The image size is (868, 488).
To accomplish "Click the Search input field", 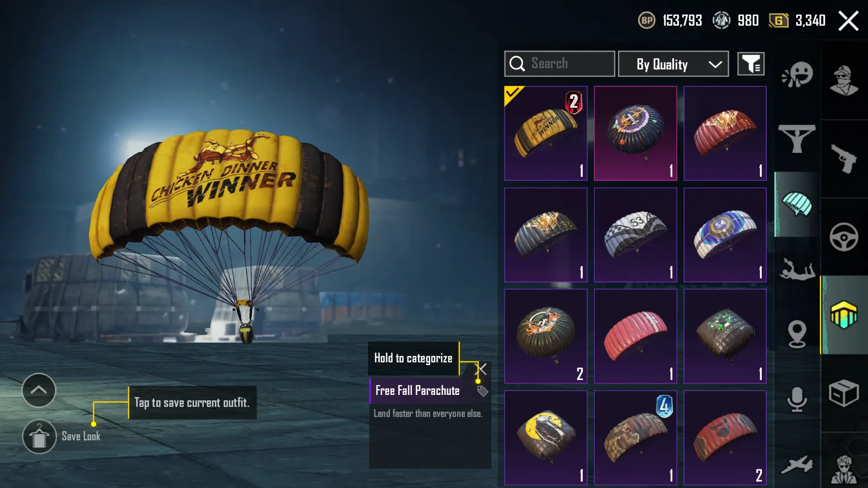I will (559, 64).
